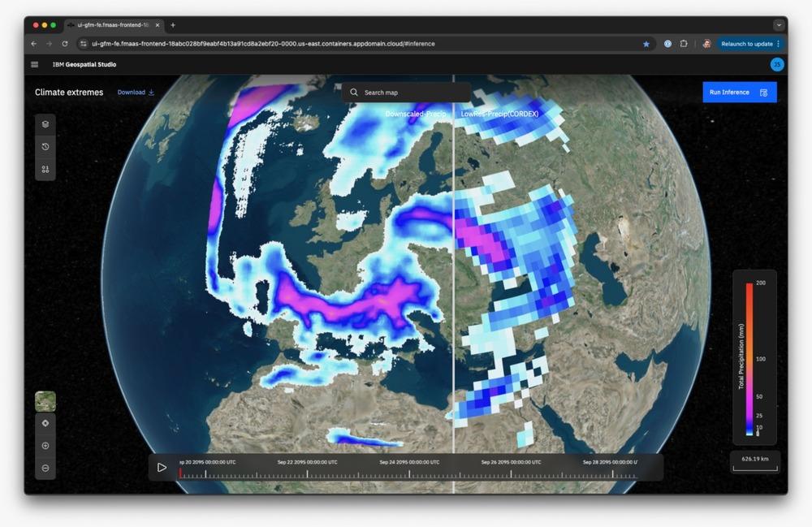Click the Run Inference button
Screen dimensions: 812x527
click(740, 92)
